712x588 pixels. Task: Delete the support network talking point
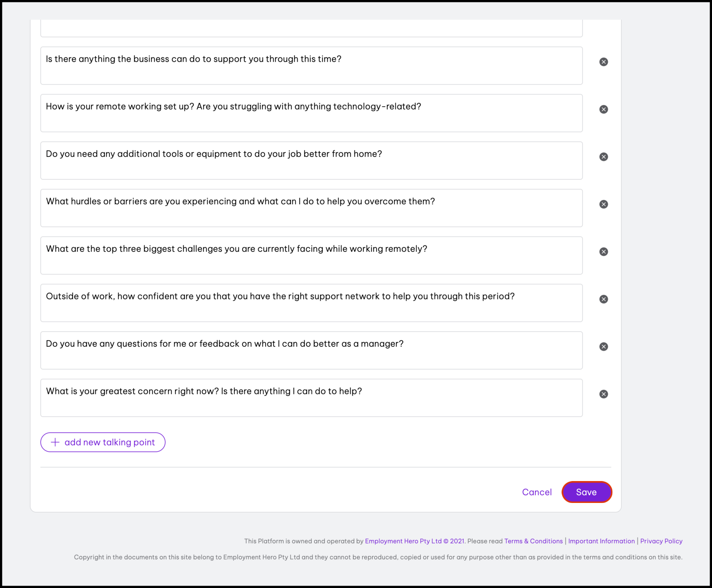coord(603,299)
